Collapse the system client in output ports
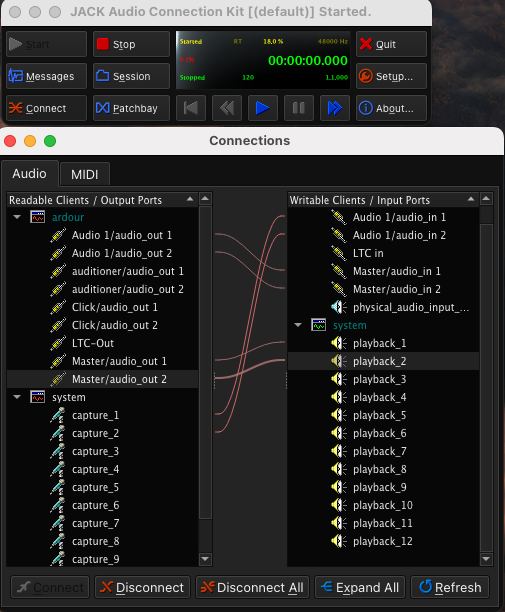 (17, 397)
